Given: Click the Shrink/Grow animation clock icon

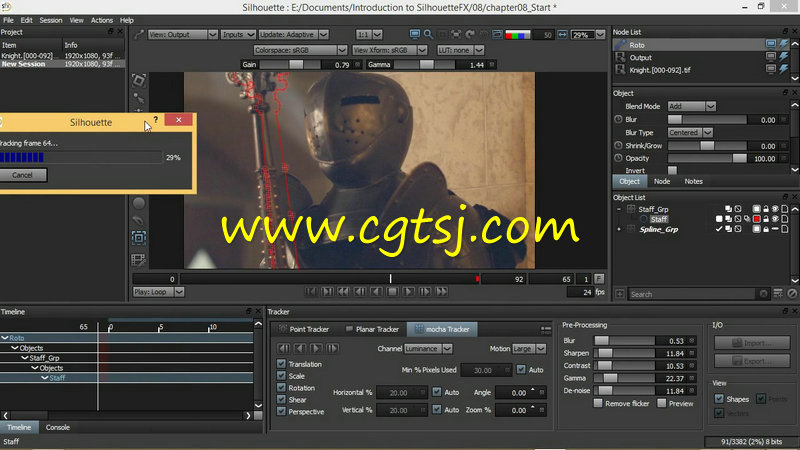Looking at the screenshot, I should point(618,145).
